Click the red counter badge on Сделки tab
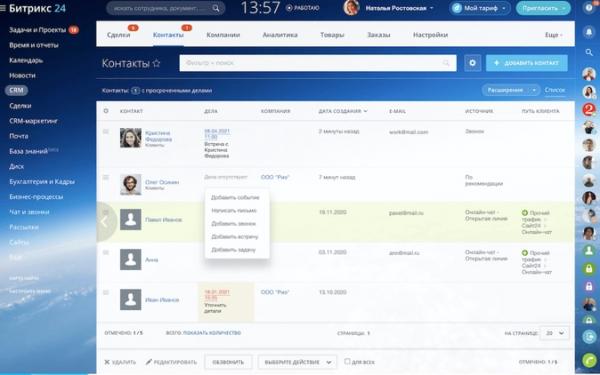The image size is (600, 375). pos(133,28)
